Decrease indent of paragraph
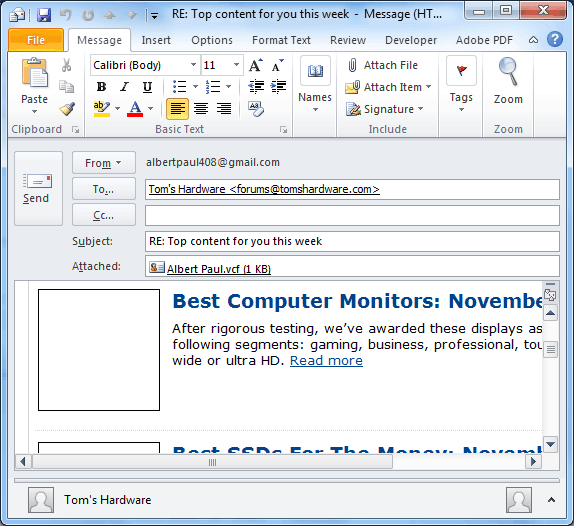The height and width of the screenshot is (526, 574). coord(256,87)
